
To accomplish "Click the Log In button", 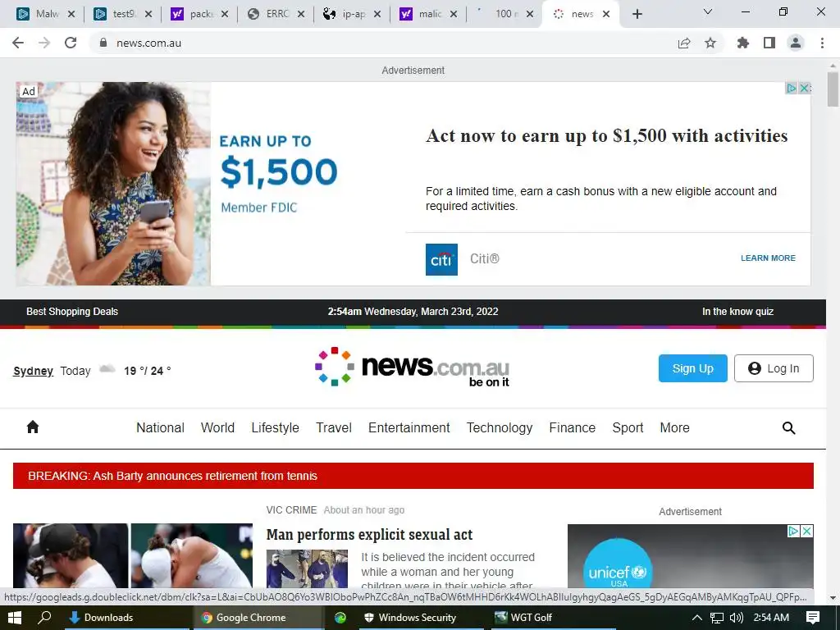I will click(x=774, y=368).
